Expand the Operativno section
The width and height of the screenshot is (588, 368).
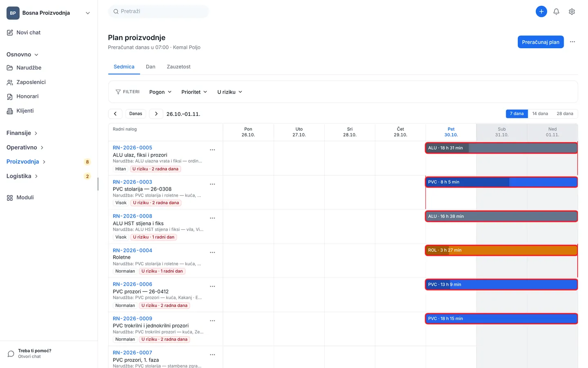[25, 147]
